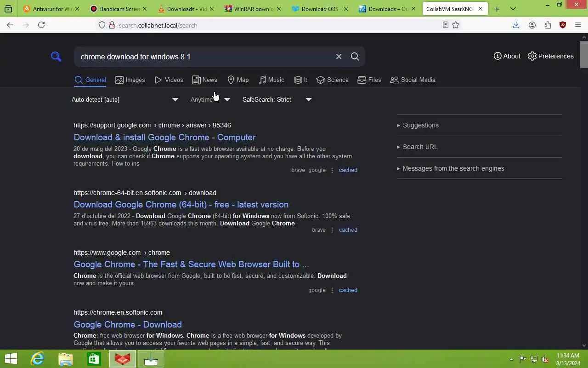The height and width of the screenshot is (368, 588).
Task: List all tabs with the chevron
Action: [513, 9]
